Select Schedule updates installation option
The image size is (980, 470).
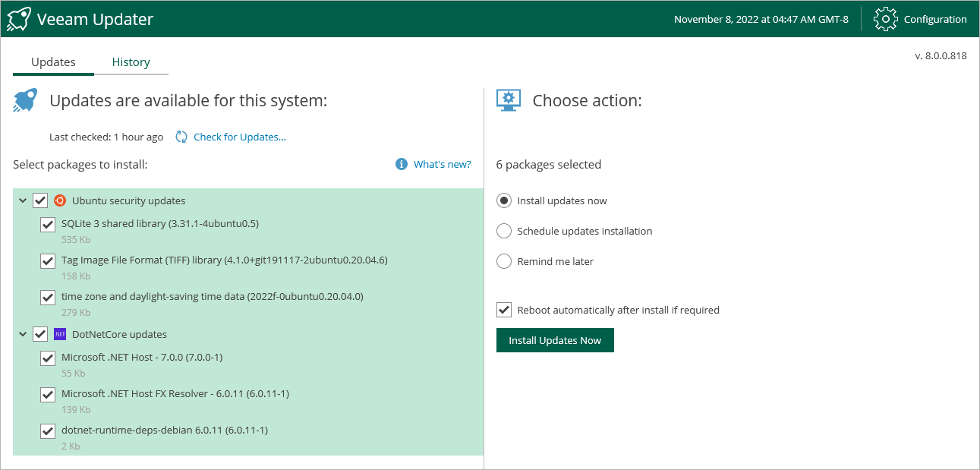click(x=503, y=231)
